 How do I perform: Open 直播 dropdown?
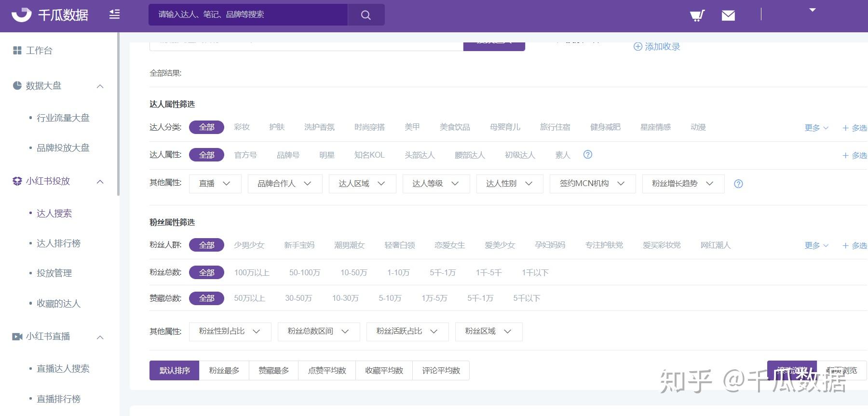pyautogui.click(x=215, y=184)
